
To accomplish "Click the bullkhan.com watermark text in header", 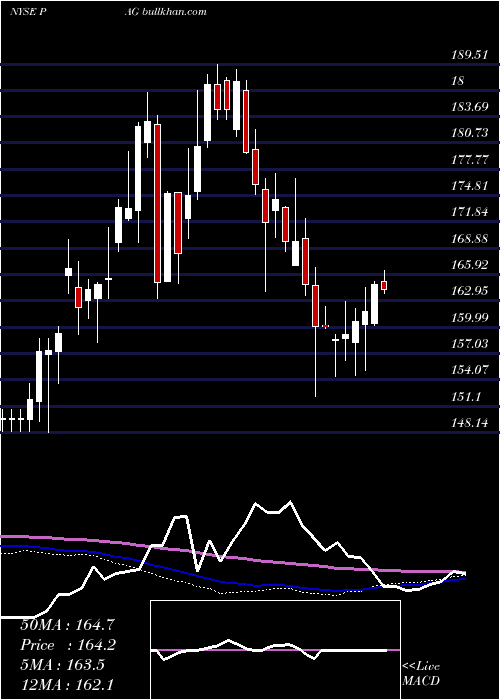I will [175, 12].
